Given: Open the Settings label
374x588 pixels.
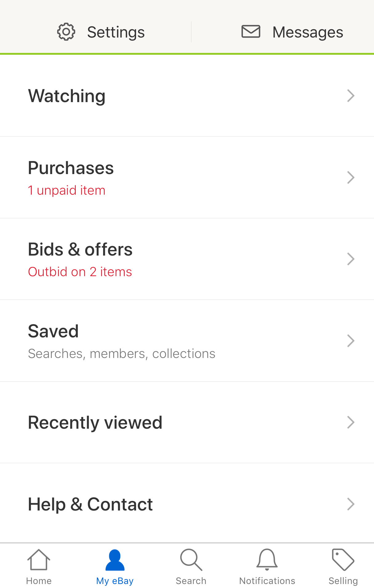Looking at the screenshot, I should (x=116, y=32).
